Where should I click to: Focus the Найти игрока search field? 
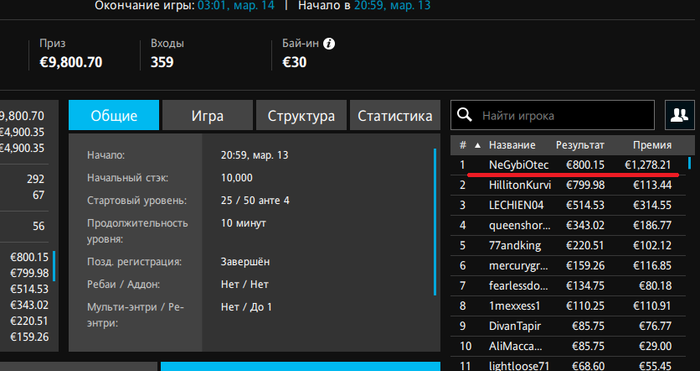click(x=553, y=115)
